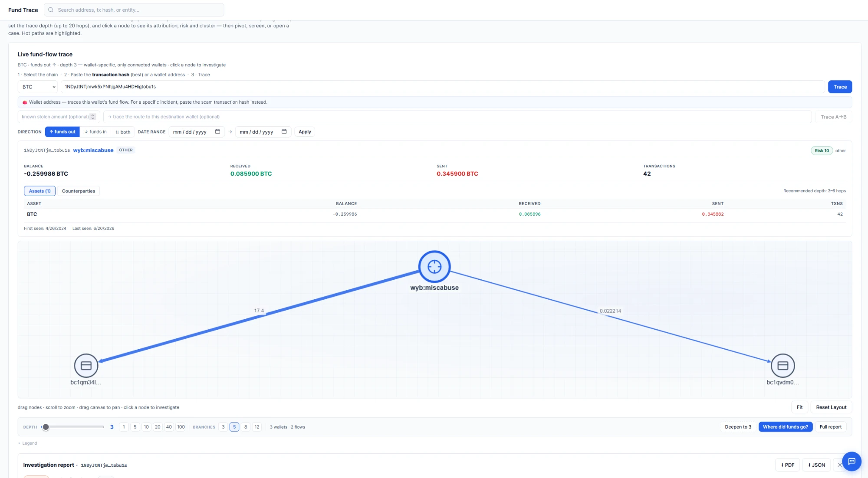Click the depth slider handle
868x478 pixels.
coord(46,427)
